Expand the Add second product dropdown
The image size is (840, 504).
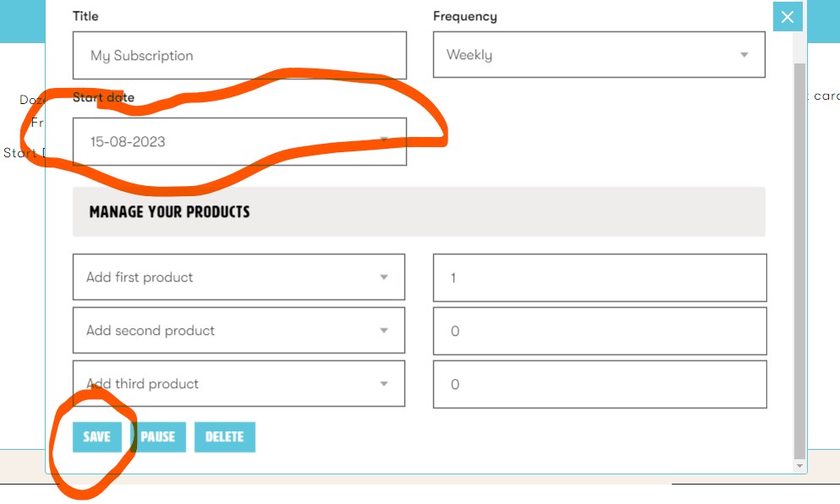click(x=239, y=331)
